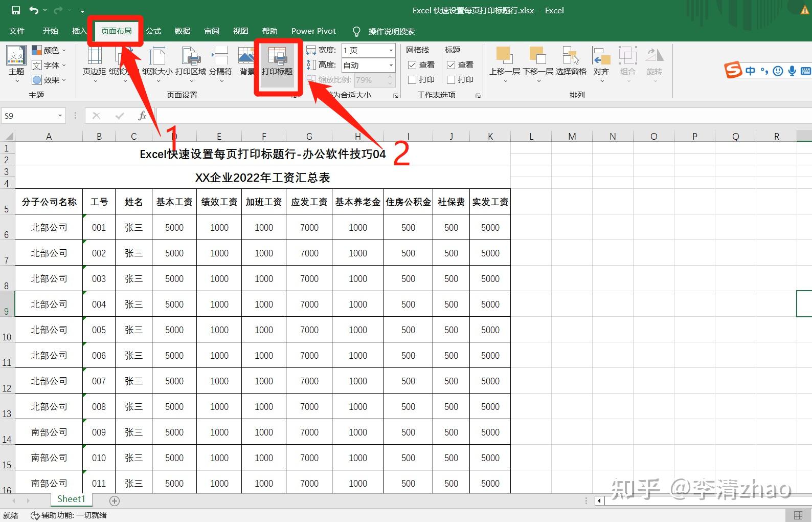Click the formula bar input area
Screen dimensions: 812x522
pyautogui.click(x=483, y=116)
